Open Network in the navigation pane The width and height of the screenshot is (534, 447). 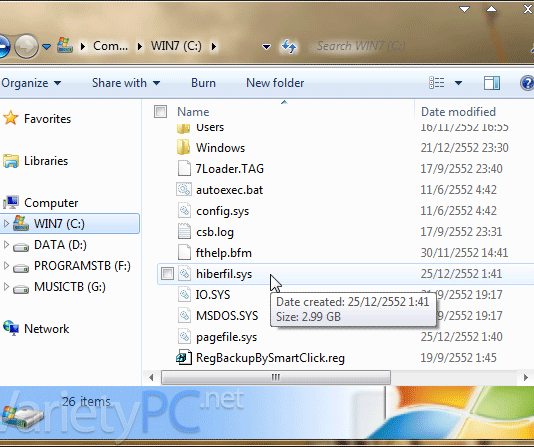click(x=46, y=329)
